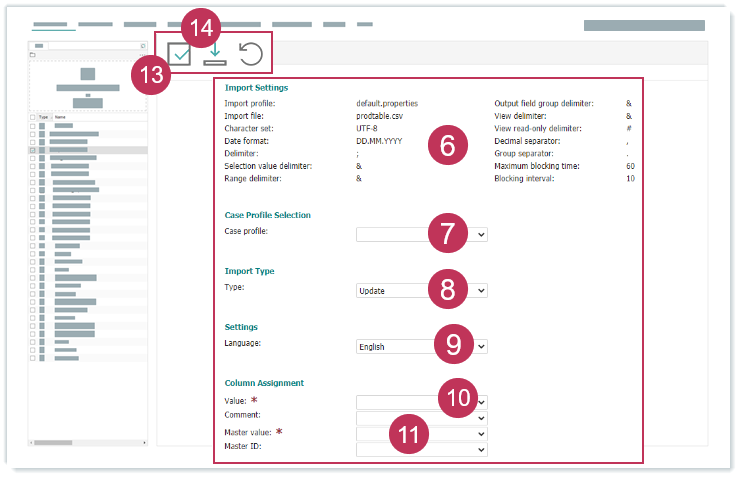
Task: Click the circular reset arrow icon
Action: click(251, 55)
